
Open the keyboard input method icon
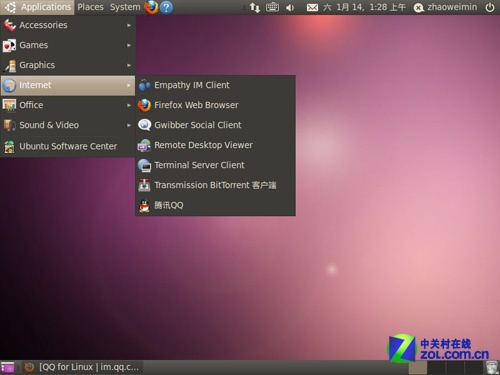pyautogui.click(x=272, y=7)
